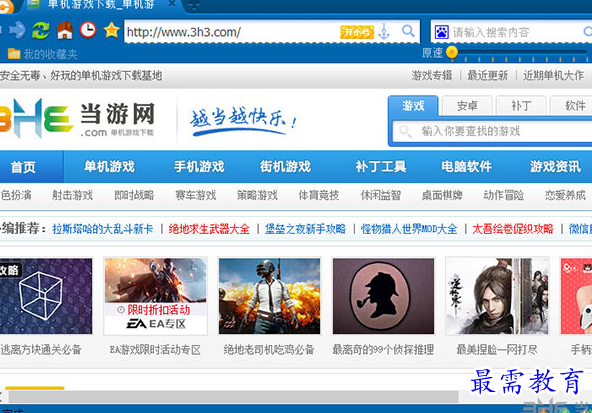Select the 补丁 search tab
592x413 pixels.
coord(521,106)
